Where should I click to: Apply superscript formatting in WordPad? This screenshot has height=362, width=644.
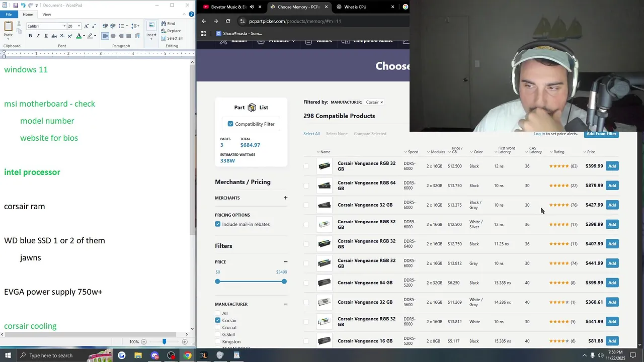point(70,36)
